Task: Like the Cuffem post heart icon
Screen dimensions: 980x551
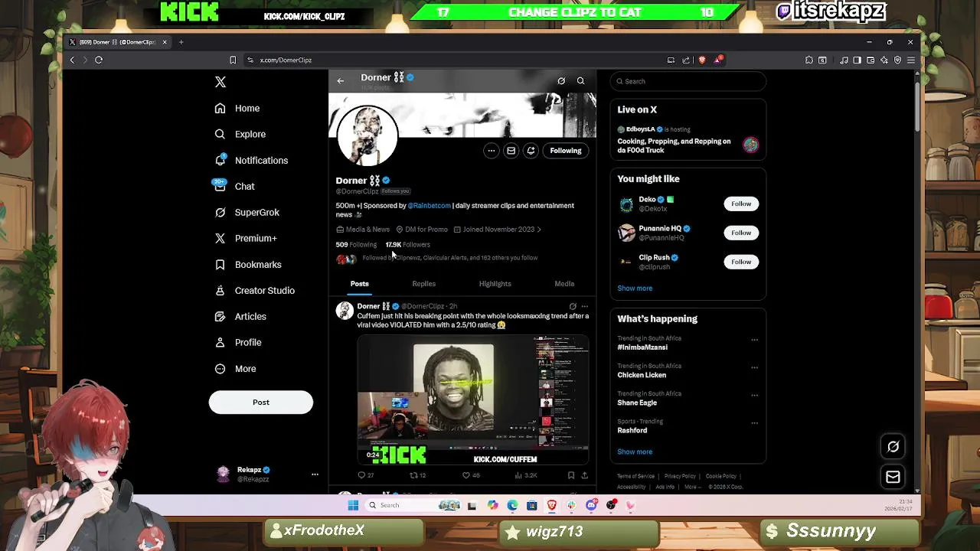Action: tap(465, 475)
